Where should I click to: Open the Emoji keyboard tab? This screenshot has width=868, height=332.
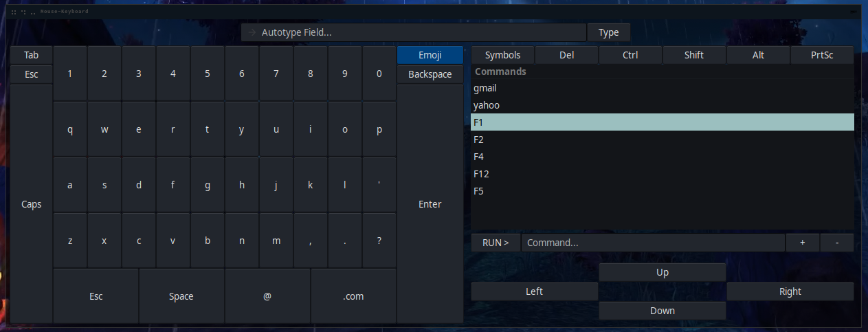pyautogui.click(x=430, y=55)
